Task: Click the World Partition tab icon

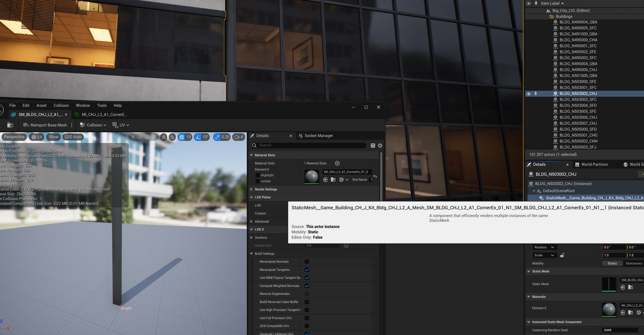Action: pos(577,164)
